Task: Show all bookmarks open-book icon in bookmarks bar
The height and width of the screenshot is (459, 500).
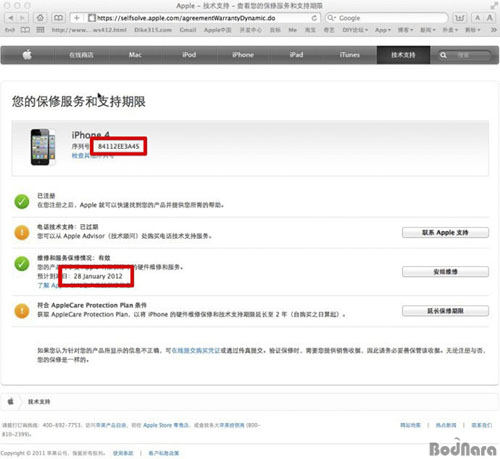Action: click(25, 30)
